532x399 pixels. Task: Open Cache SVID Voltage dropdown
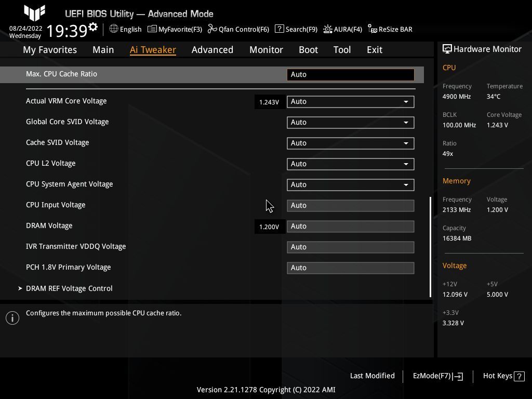[x=351, y=143]
